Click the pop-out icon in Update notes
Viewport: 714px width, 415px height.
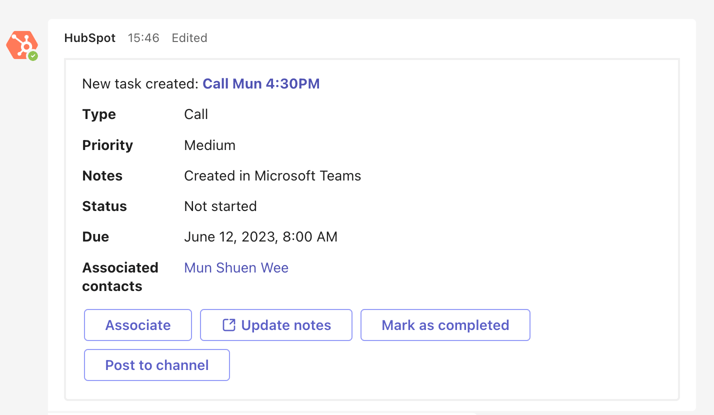(229, 325)
